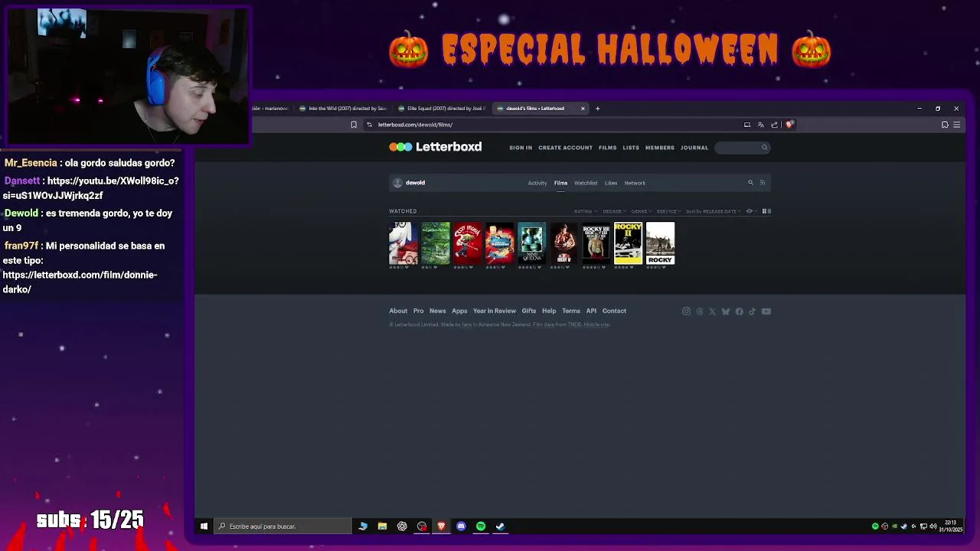Click the Year in Review footer link

[x=495, y=311]
